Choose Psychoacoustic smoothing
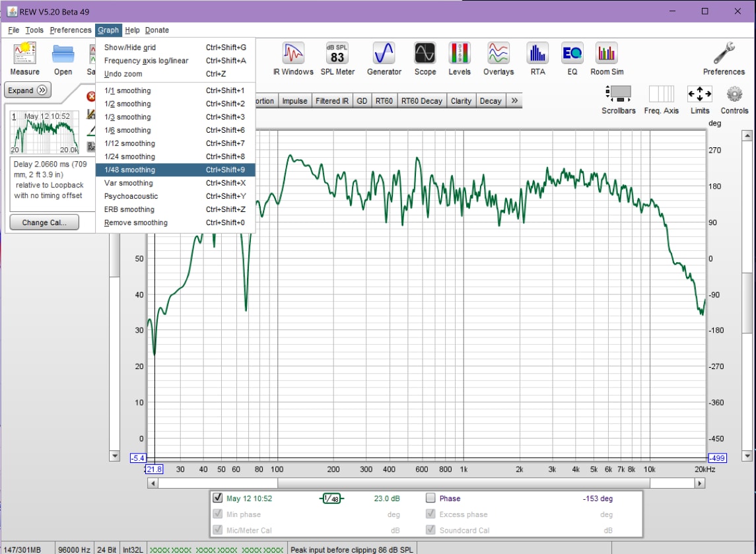 point(175,196)
